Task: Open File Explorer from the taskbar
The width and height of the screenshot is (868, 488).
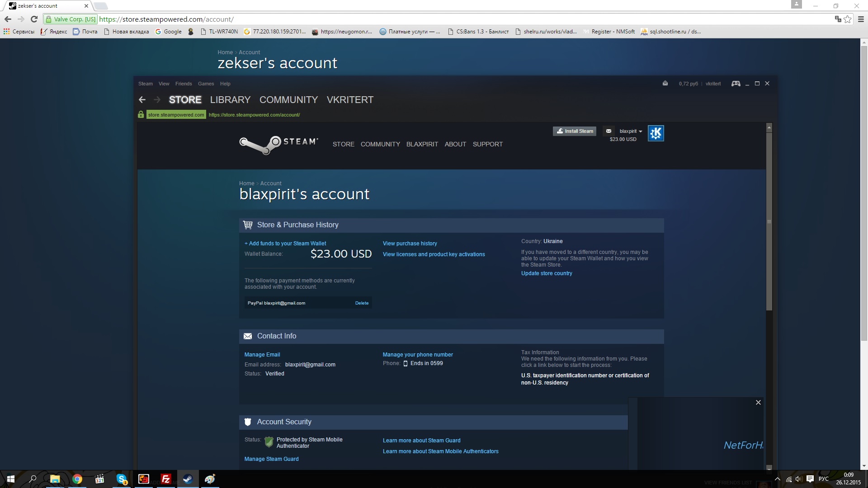Action: point(55,479)
